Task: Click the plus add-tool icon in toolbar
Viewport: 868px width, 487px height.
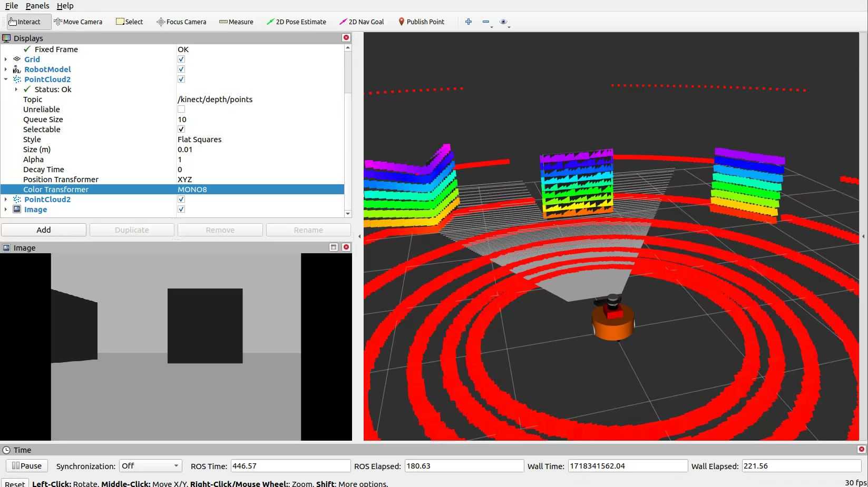Action: [x=468, y=22]
